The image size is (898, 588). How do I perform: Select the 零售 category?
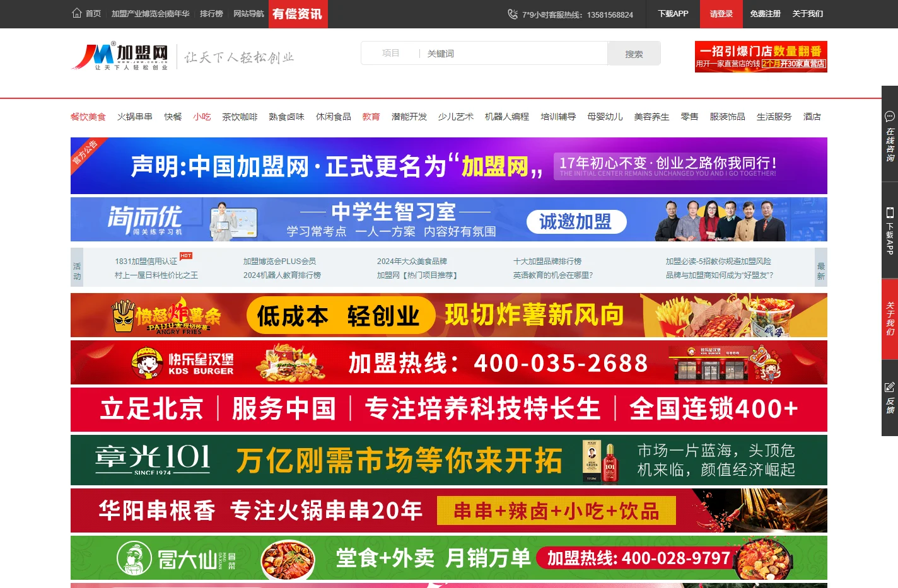point(689,117)
